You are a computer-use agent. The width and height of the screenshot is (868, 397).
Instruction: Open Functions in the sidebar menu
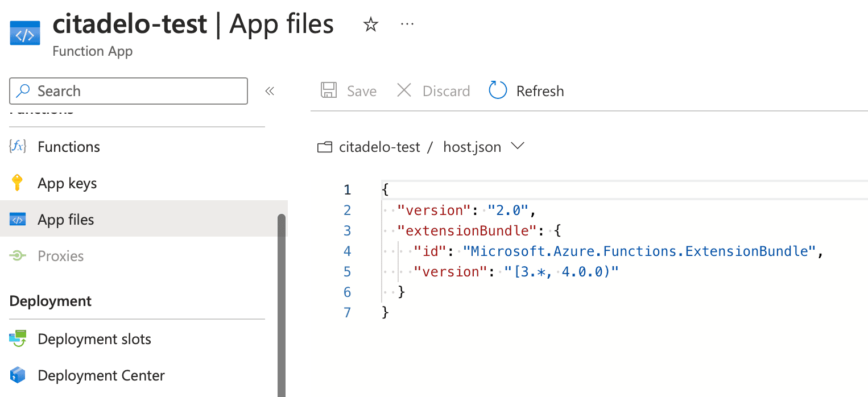[x=68, y=147]
